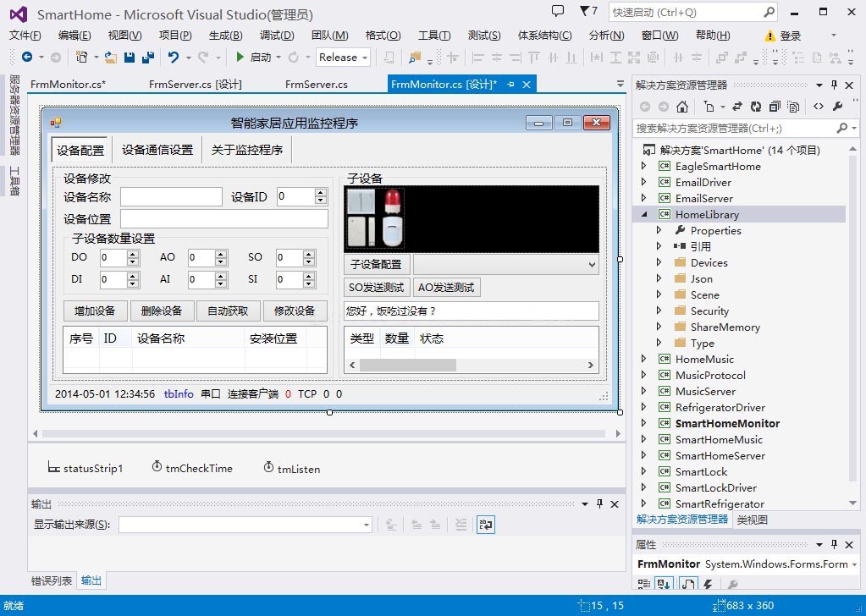Collapse all nodes in Solution Explorer

775,107
